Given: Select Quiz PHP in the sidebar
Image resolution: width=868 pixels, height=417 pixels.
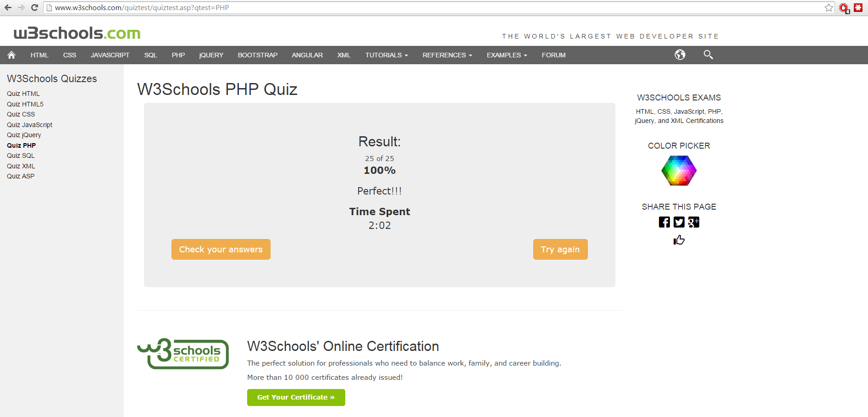Looking at the screenshot, I should pyautogui.click(x=21, y=145).
